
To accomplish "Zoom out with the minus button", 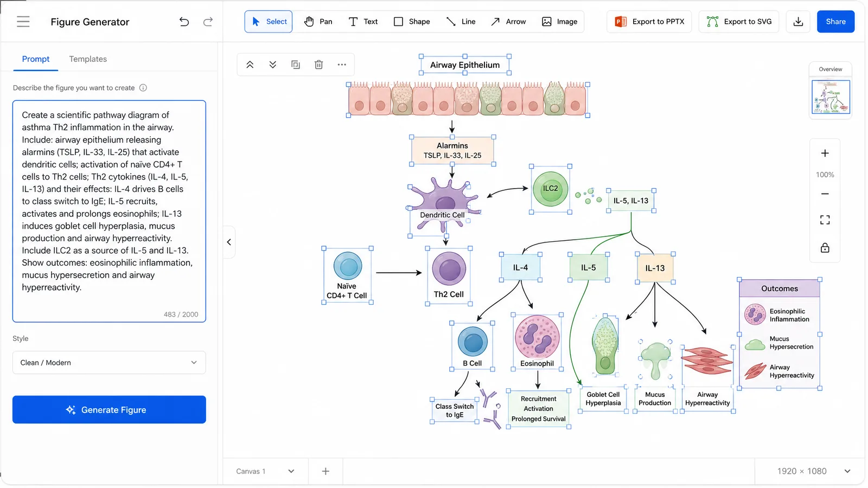I will [825, 194].
